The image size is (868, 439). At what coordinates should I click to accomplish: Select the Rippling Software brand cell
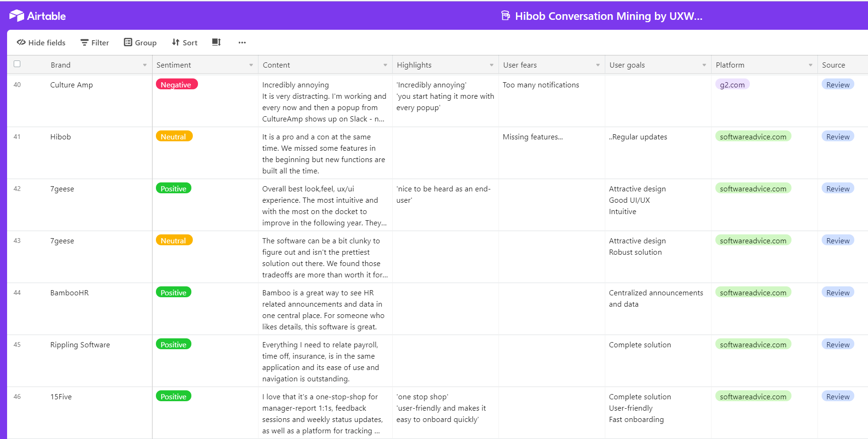[98, 361]
